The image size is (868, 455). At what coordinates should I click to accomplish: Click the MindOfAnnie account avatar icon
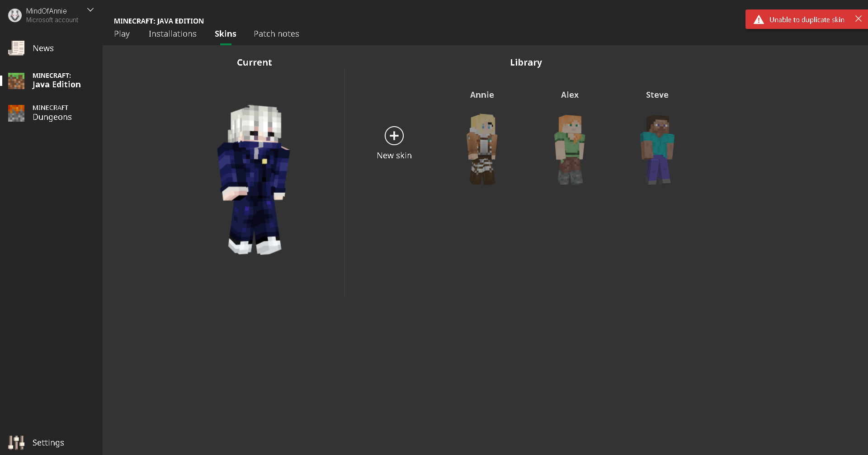[x=15, y=15]
